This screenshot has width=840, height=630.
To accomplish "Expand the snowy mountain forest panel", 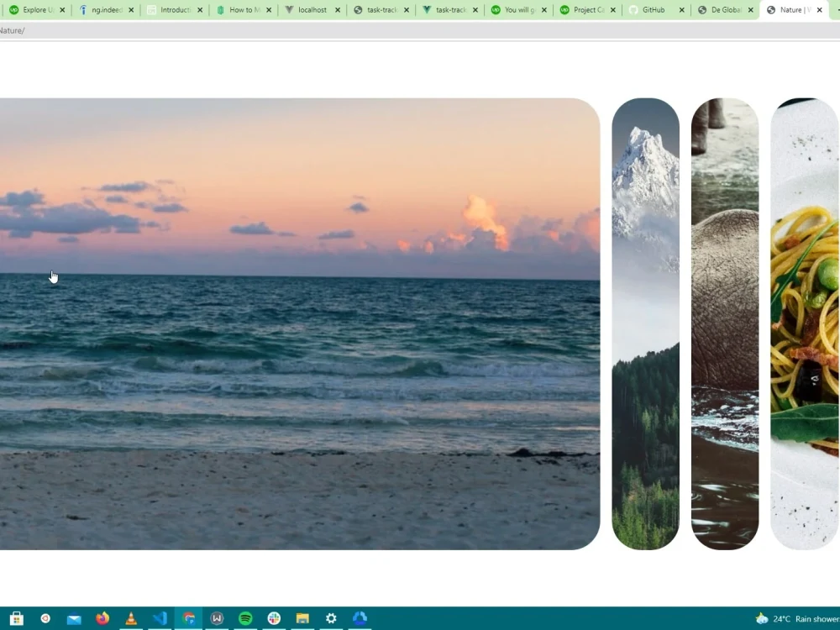I will pyautogui.click(x=645, y=323).
